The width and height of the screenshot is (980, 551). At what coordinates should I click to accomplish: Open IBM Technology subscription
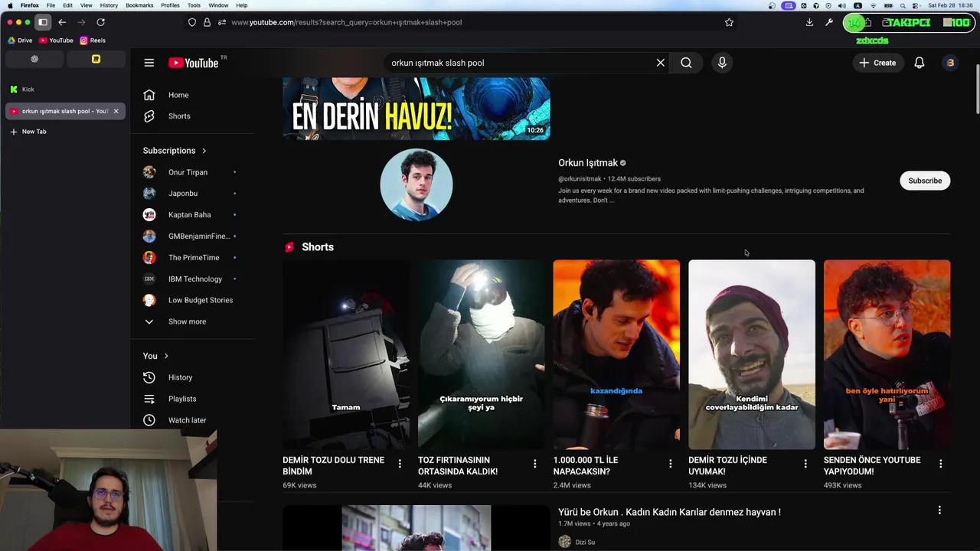[196, 279]
